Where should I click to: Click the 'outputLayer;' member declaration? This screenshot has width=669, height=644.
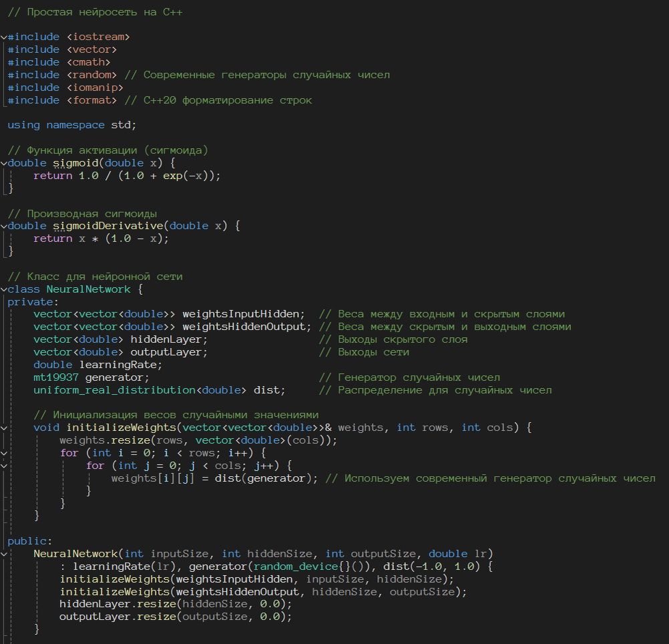[169, 352]
